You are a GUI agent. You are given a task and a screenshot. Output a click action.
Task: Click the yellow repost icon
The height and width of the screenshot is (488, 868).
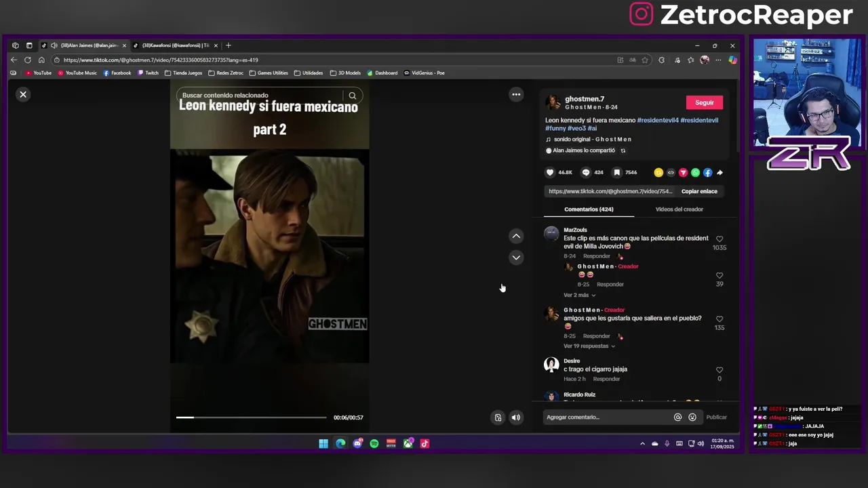(658, 172)
